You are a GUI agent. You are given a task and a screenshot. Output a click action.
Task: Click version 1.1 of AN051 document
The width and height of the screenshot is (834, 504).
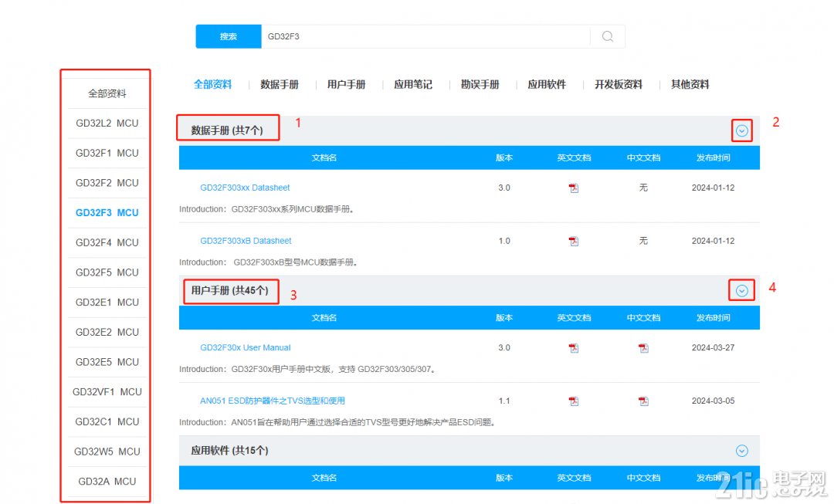504,401
